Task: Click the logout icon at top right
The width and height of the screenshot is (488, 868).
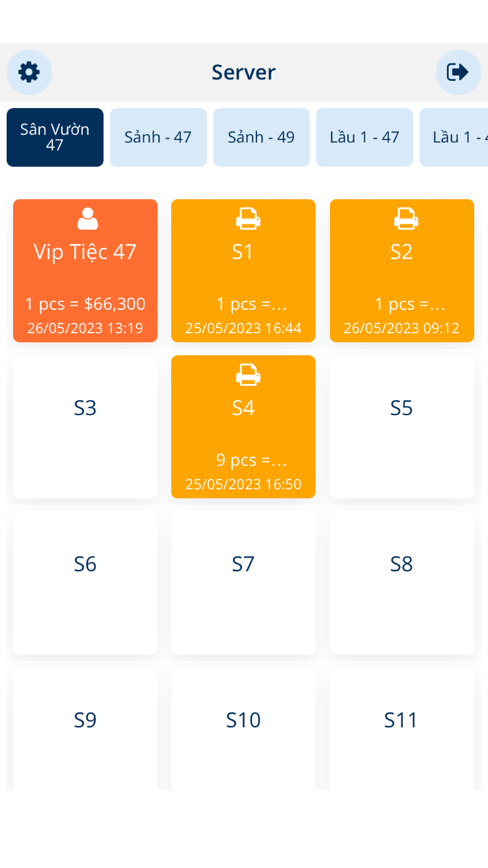Action: [x=459, y=72]
